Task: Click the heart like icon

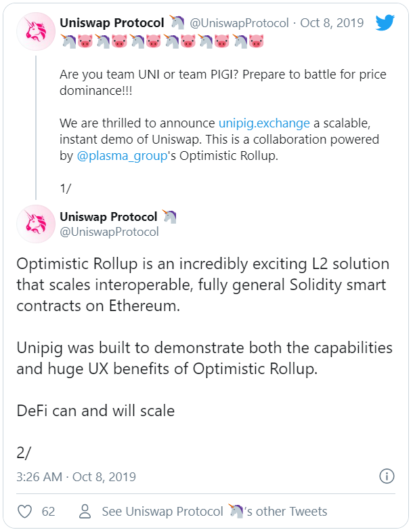Action: pos(24,512)
